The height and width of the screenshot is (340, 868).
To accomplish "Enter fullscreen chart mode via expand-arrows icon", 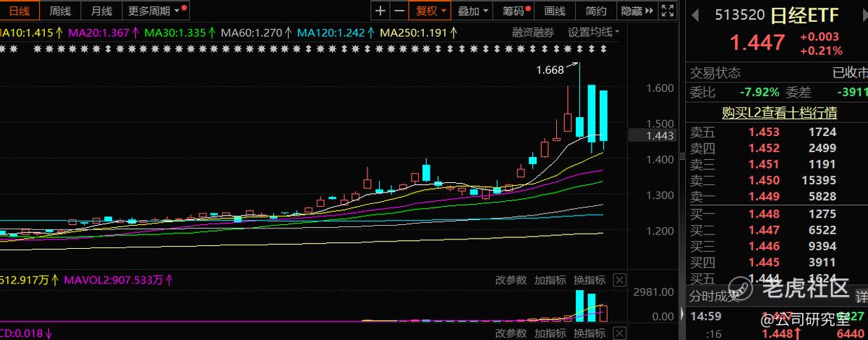I will click(667, 11).
